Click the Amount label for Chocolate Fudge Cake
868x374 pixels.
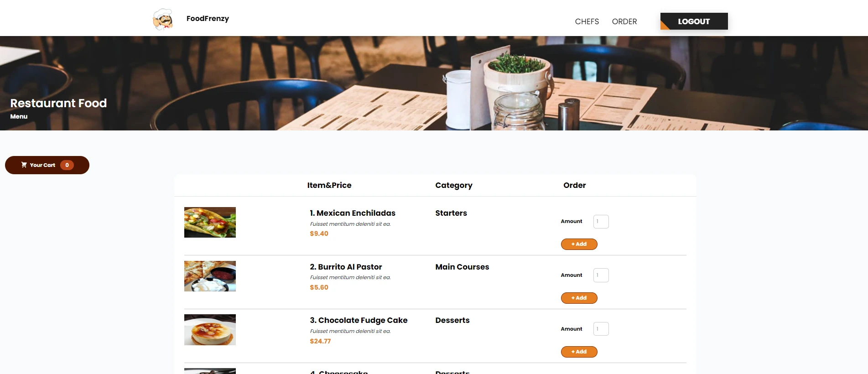572,329
